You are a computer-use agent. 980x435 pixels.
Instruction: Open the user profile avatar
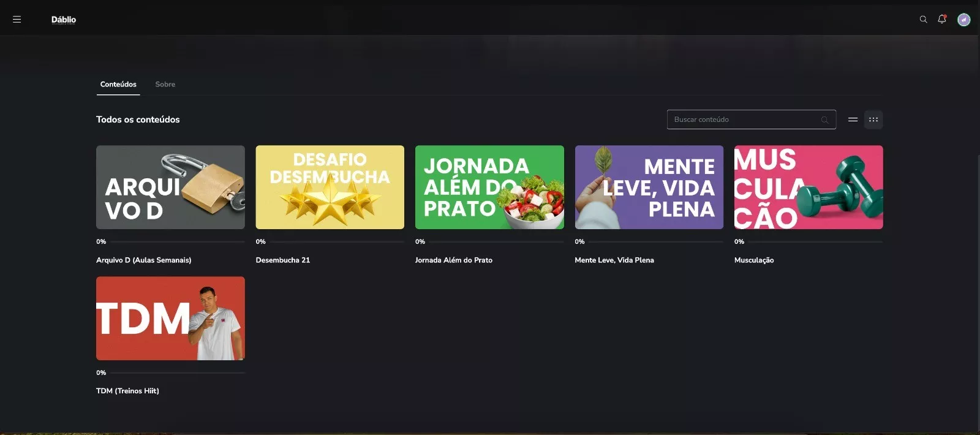[x=963, y=20]
